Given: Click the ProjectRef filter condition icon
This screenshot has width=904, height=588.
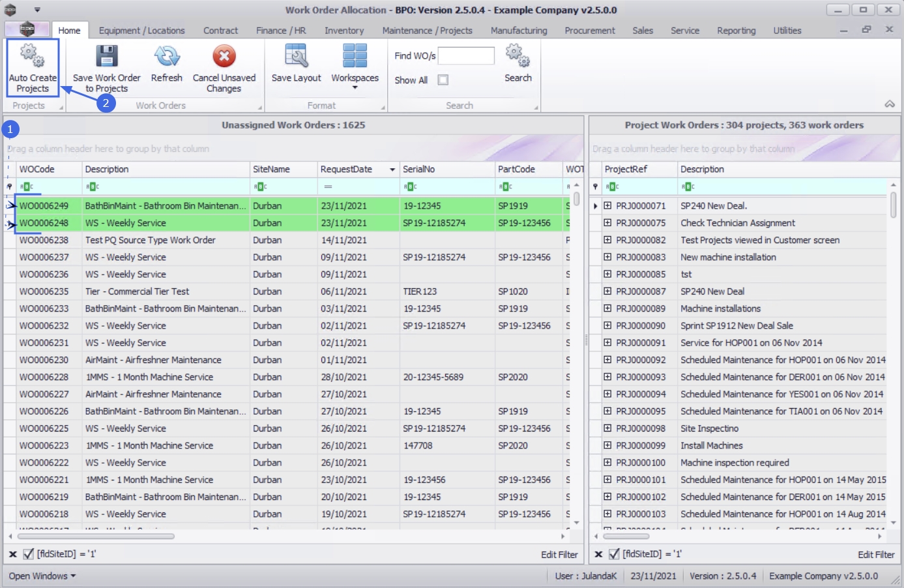Looking at the screenshot, I should tap(612, 186).
